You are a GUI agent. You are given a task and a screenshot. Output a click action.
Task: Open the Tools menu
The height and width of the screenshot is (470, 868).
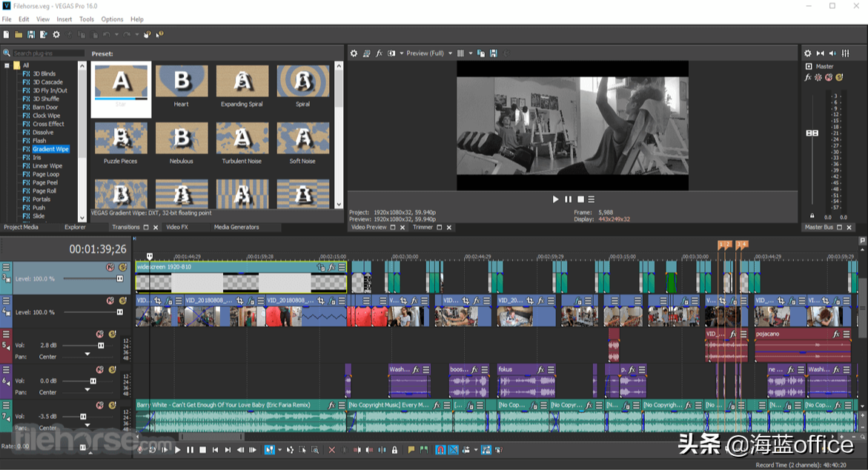pos(87,19)
